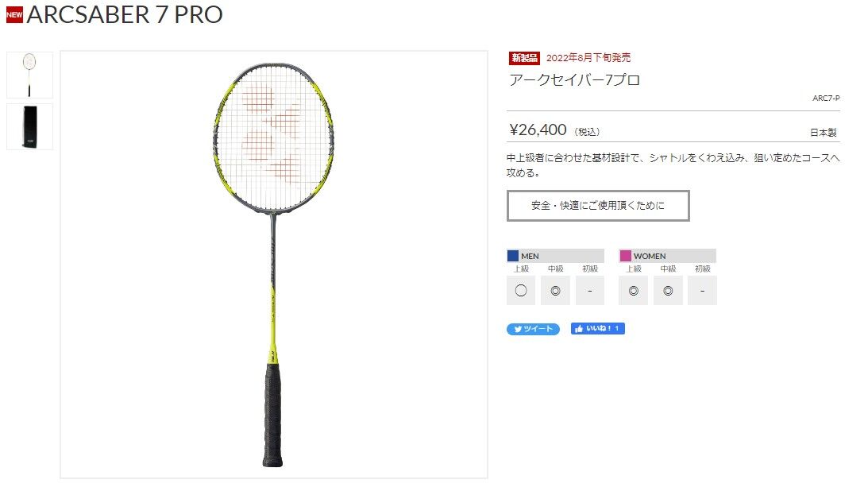The height and width of the screenshot is (491, 868).
Task: Click the WOMEN 上級 double circle icon
Action: [x=633, y=291]
